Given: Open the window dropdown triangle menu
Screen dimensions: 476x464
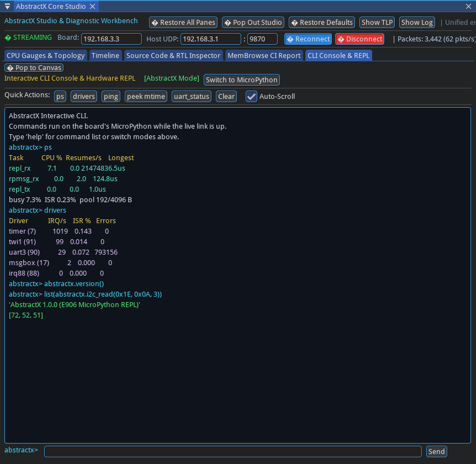Looking at the screenshot, I should pyautogui.click(x=7, y=6).
